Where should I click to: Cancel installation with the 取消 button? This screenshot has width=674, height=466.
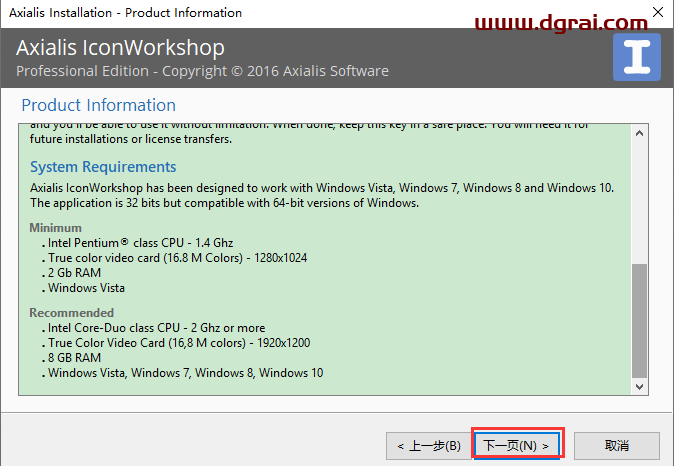coord(617,446)
